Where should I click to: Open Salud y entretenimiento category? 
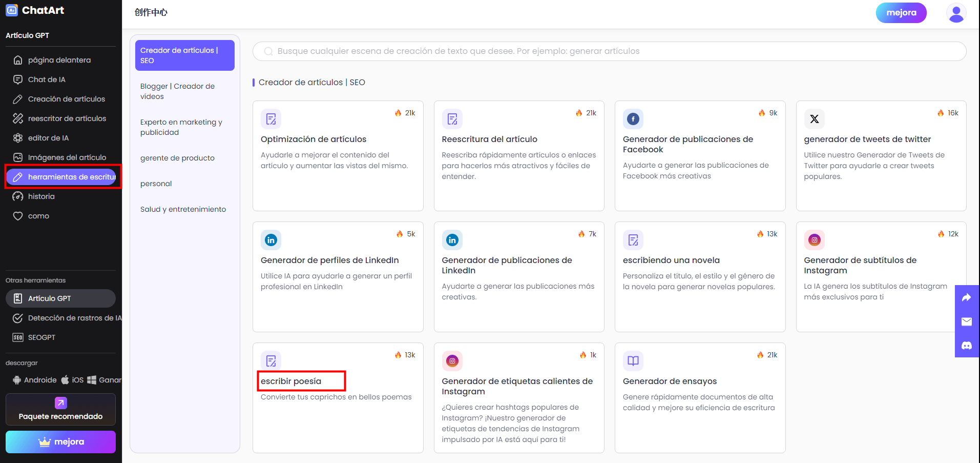(185, 209)
